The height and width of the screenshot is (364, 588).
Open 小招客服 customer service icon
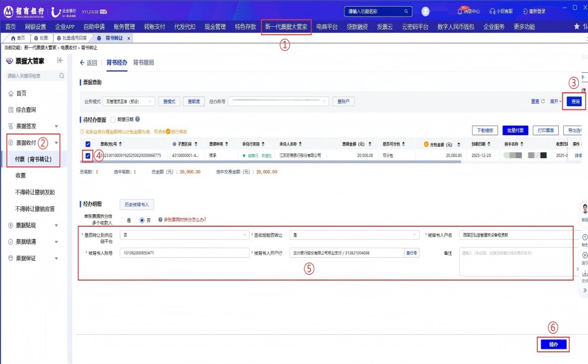pos(492,11)
